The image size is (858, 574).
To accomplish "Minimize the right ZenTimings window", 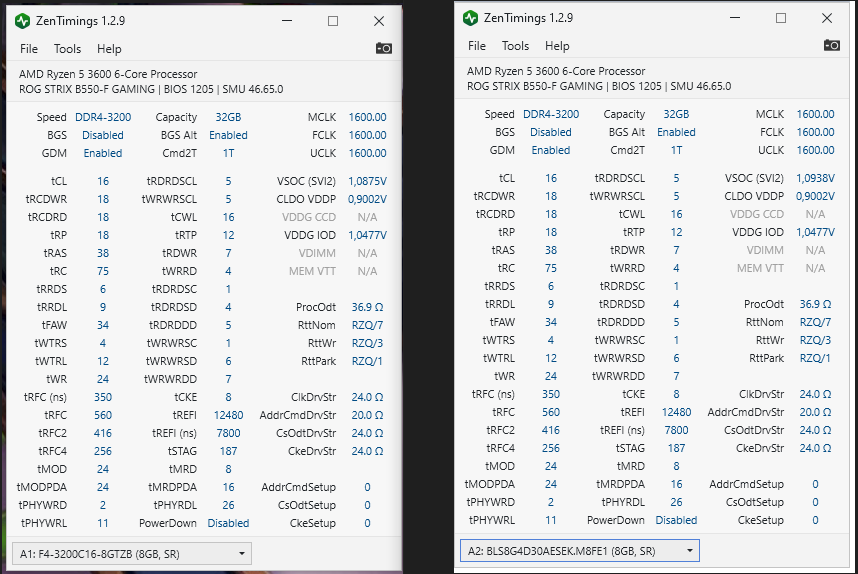I will (736, 18).
